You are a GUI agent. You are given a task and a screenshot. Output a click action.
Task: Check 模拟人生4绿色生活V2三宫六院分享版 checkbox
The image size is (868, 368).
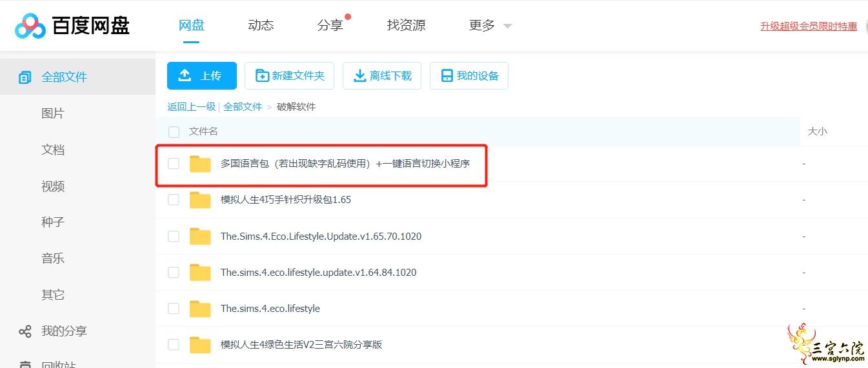pyautogui.click(x=174, y=345)
